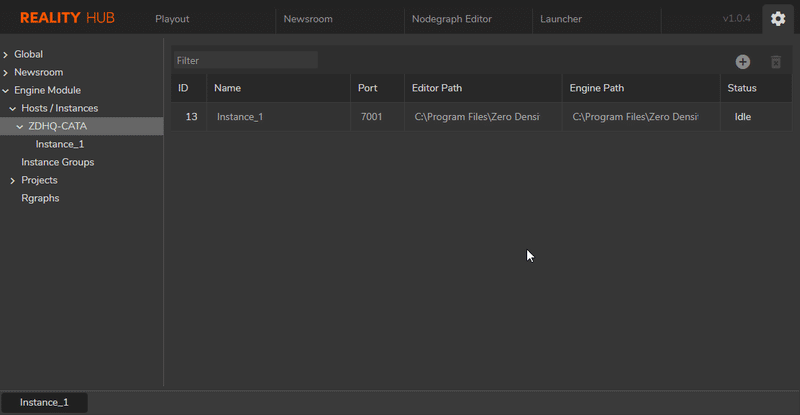The width and height of the screenshot is (800, 415).
Task: Open the settings gear icon
Action: (x=778, y=19)
